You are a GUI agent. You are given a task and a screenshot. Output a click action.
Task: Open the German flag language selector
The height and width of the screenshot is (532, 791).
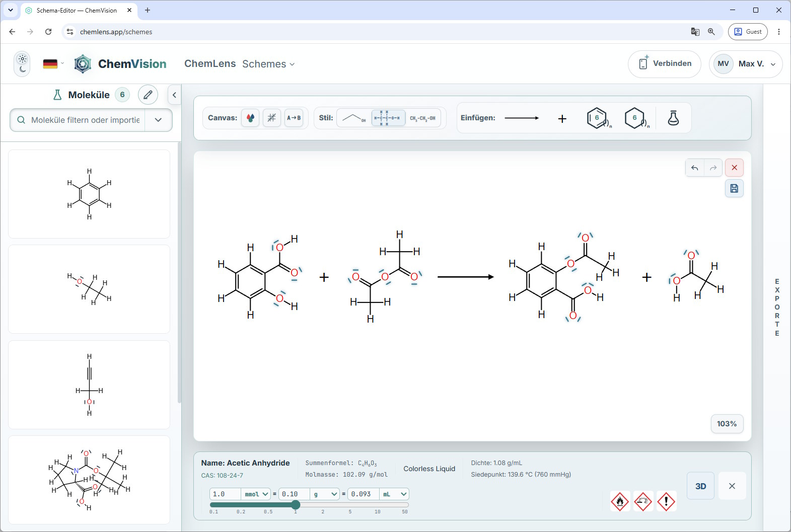[x=53, y=64]
